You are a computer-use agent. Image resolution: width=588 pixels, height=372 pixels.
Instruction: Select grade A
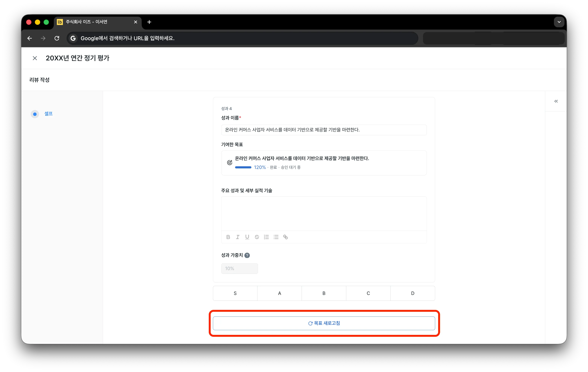(x=280, y=293)
